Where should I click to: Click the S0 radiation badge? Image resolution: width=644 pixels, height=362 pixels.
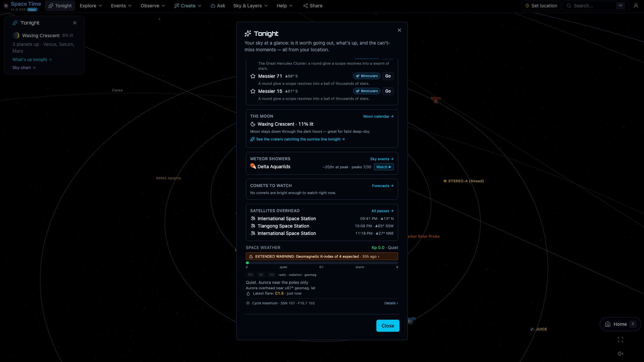point(261,275)
